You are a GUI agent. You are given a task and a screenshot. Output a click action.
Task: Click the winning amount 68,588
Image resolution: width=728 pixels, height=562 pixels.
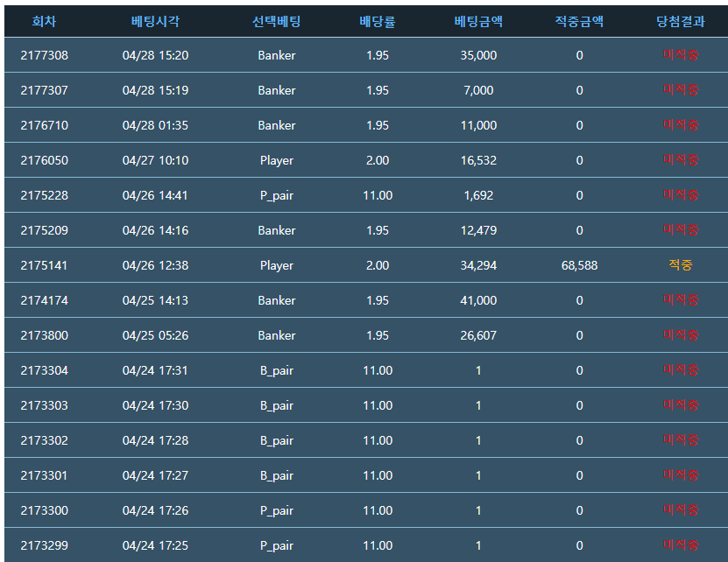coord(579,265)
